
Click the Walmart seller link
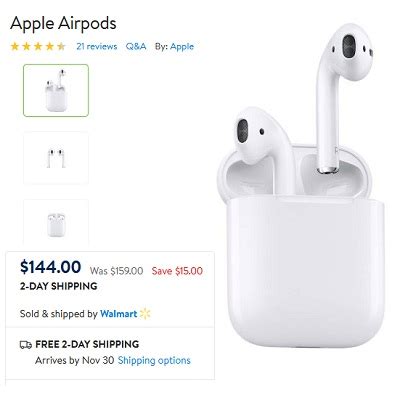tap(118, 314)
